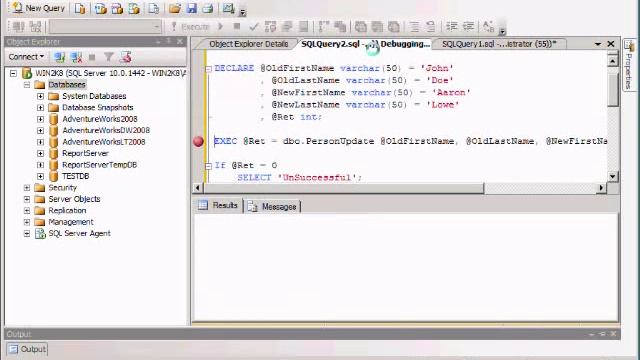640x360 pixels.
Task: Expand the Database Snapshots node
Action: click(x=40, y=108)
